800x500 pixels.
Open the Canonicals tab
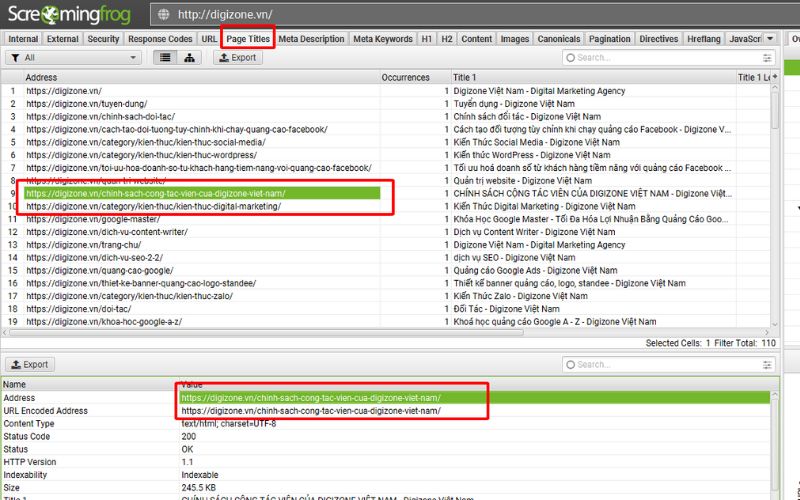pos(559,39)
